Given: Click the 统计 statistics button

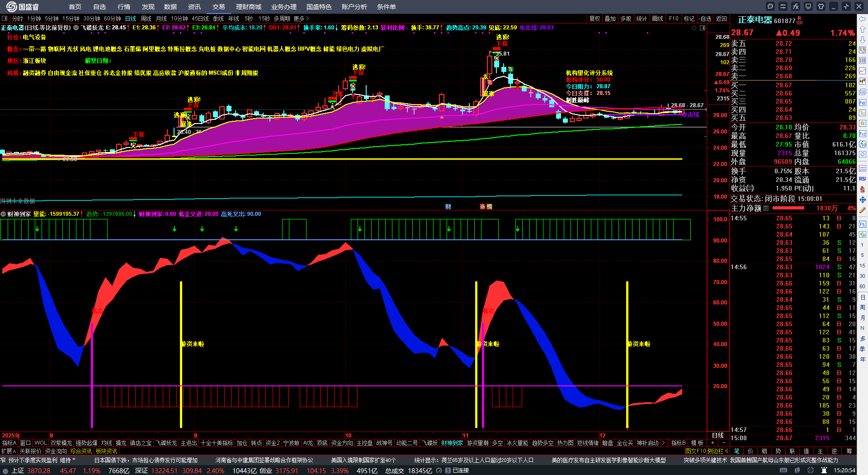Looking at the screenshot, I should pyautogui.click(x=642, y=19).
